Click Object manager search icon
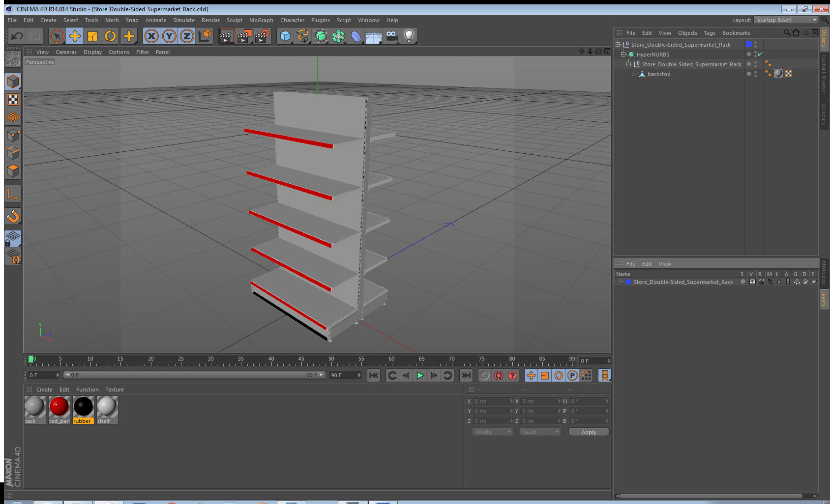Image resolution: width=830 pixels, height=504 pixels. (x=787, y=33)
